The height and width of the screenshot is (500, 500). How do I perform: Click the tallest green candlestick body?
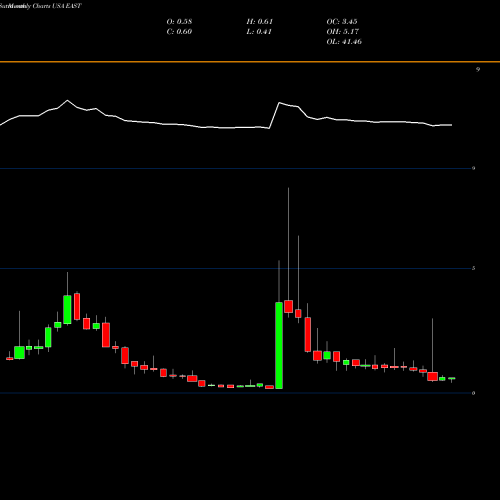point(279,345)
